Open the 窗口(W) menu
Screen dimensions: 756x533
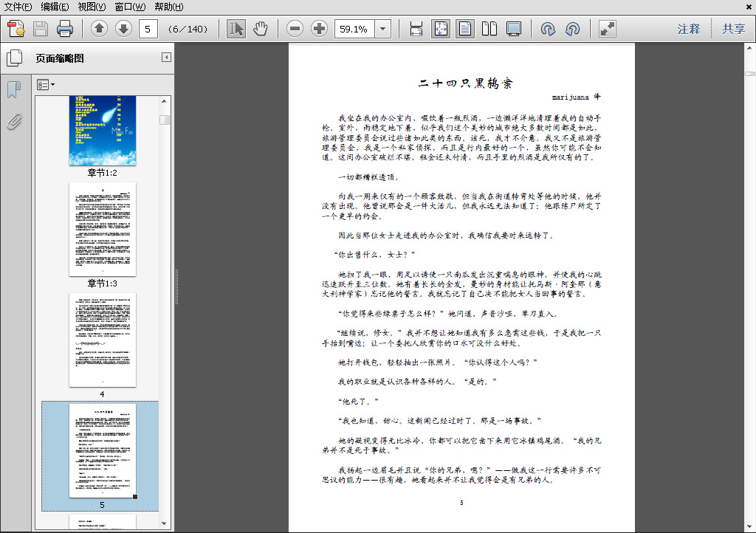(x=130, y=7)
